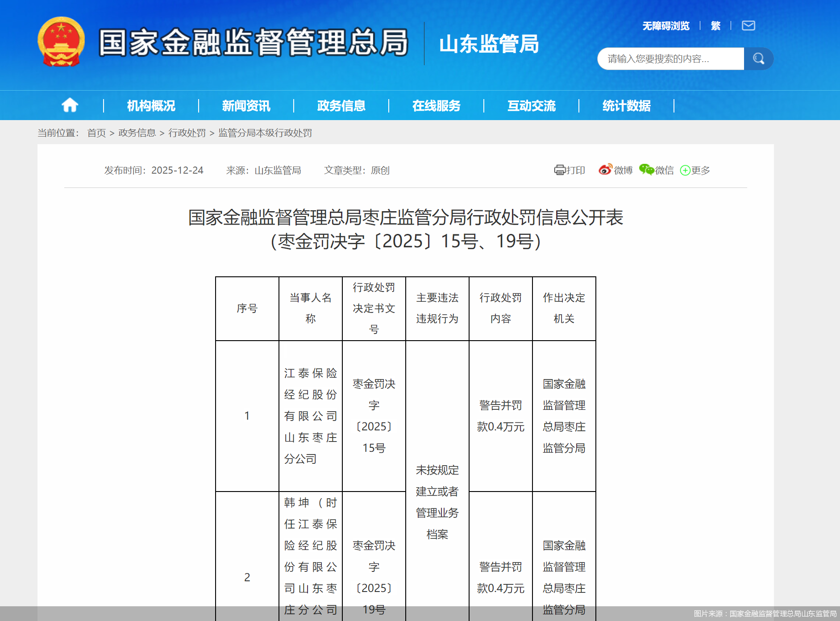Click the 打印 print icon
Image resolution: width=840 pixels, height=621 pixels.
[x=570, y=170]
